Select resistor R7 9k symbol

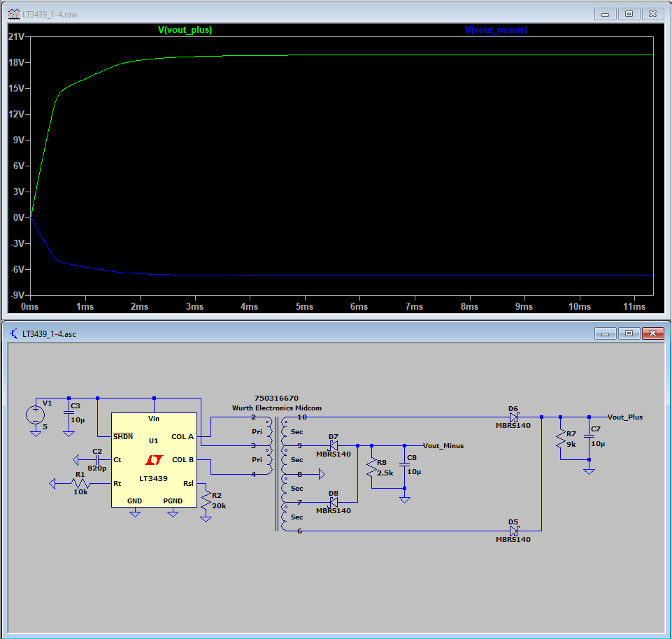(x=561, y=439)
